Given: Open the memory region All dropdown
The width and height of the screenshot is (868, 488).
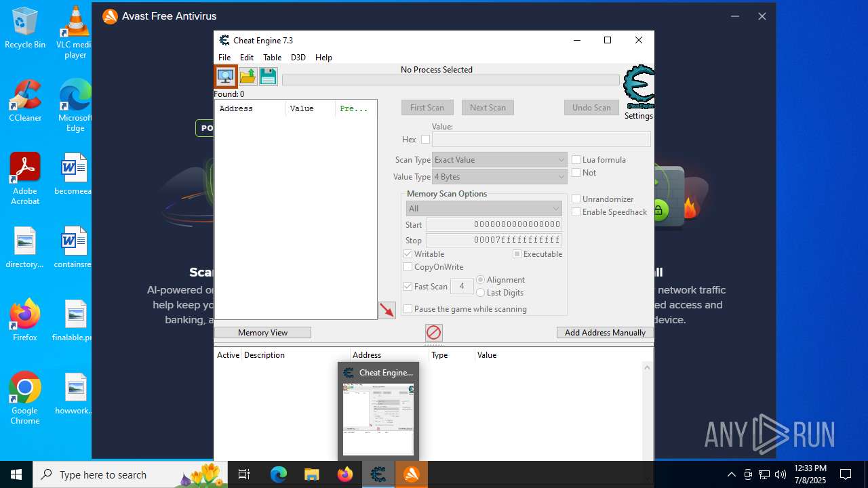Looking at the screenshot, I should pos(484,209).
